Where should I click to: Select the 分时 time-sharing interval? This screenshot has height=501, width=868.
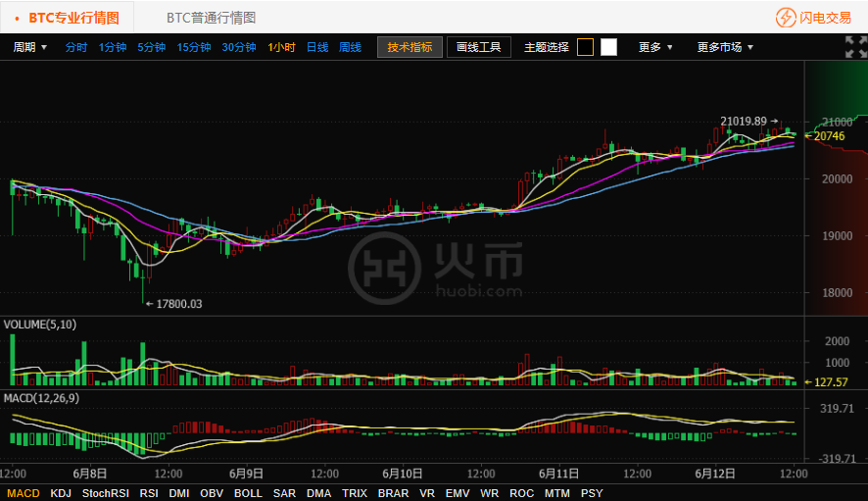76,47
